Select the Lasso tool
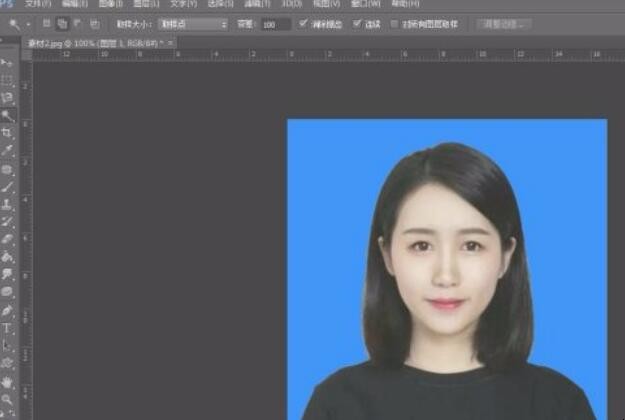Screen dimensions: 625x420 coord(7,98)
